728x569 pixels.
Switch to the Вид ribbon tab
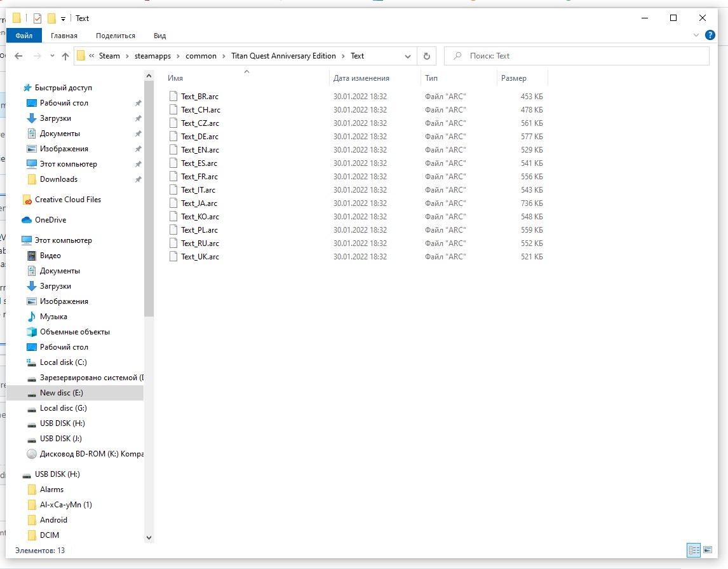(x=159, y=36)
